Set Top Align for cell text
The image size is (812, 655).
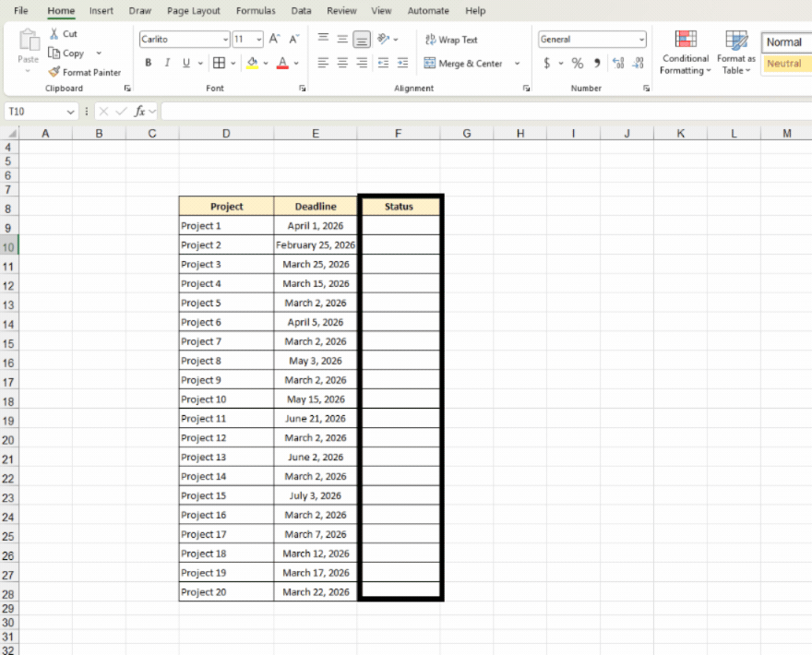(x=323, y=39)
